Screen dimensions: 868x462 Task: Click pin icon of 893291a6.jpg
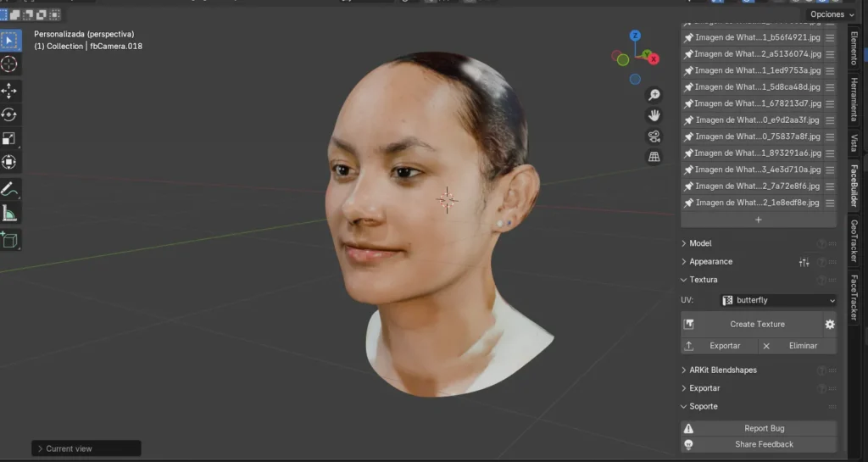(688, 153)
